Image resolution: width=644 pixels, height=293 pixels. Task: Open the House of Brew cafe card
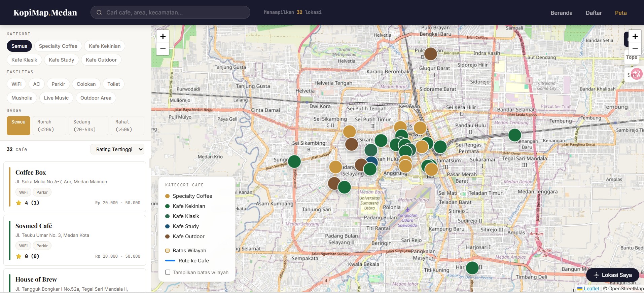coord(75,281)
